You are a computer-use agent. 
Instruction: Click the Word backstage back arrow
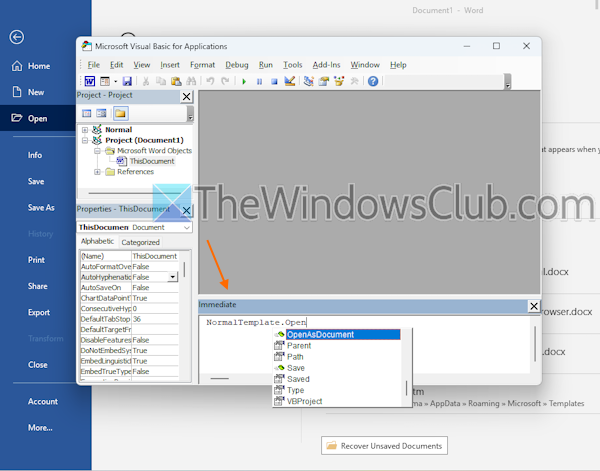click(x=16, y=37)
